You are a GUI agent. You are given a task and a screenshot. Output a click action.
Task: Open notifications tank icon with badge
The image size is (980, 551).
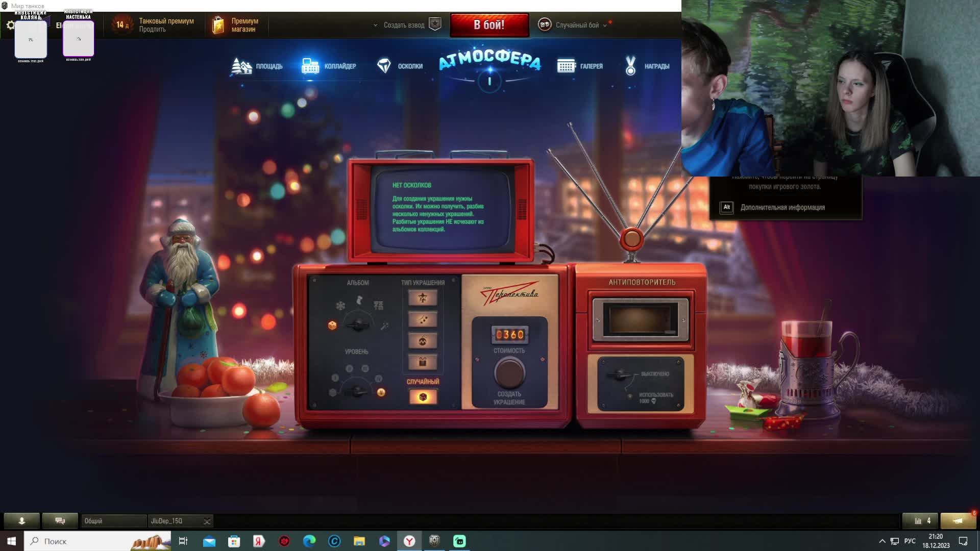coord(958,520)
